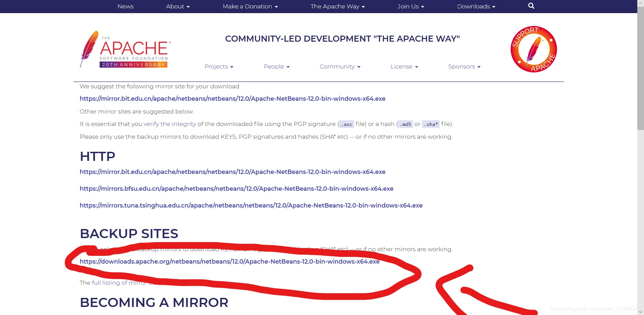644x315 pixels.
Task: Open the License menu
Action: 404,66
